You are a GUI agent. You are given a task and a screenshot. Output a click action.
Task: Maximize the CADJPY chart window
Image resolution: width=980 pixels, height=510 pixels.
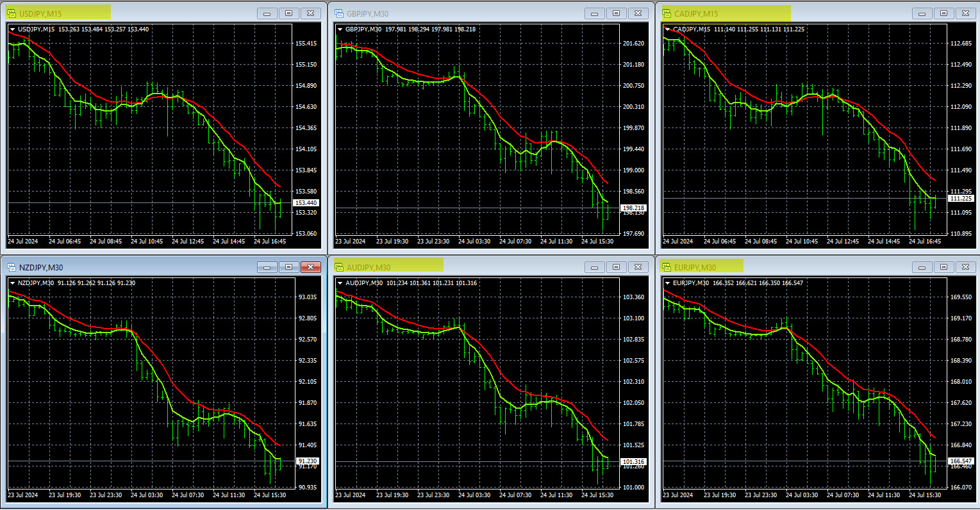(944, 13)
